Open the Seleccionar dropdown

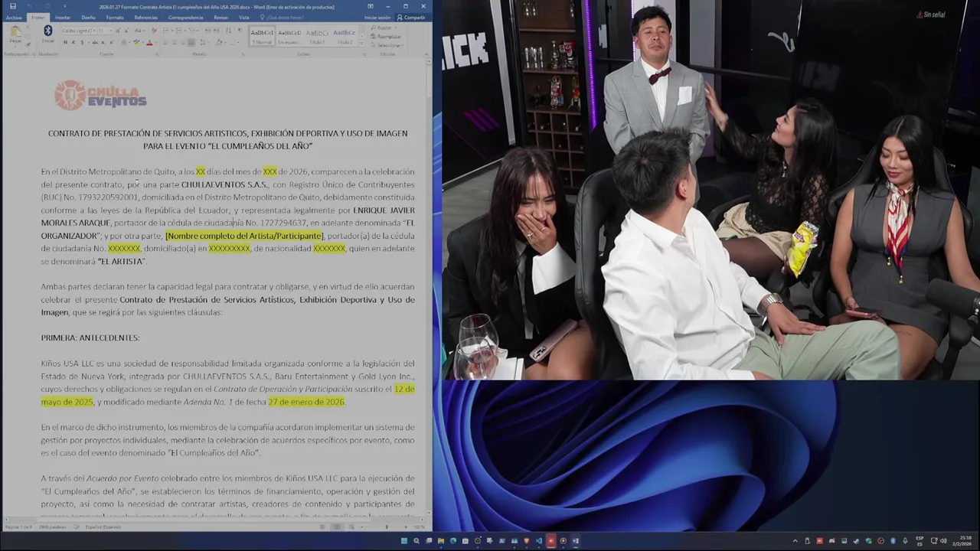(388, 45)
